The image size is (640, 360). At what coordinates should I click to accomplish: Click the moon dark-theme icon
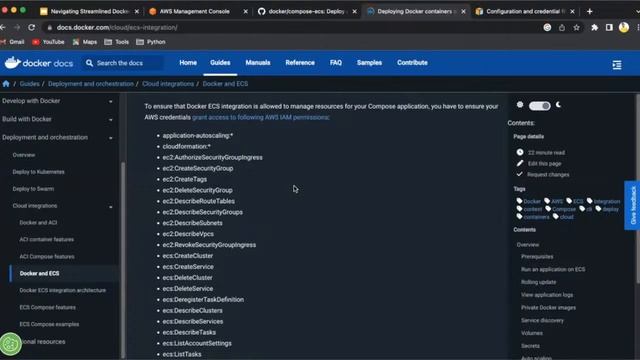tap(558, 105)
